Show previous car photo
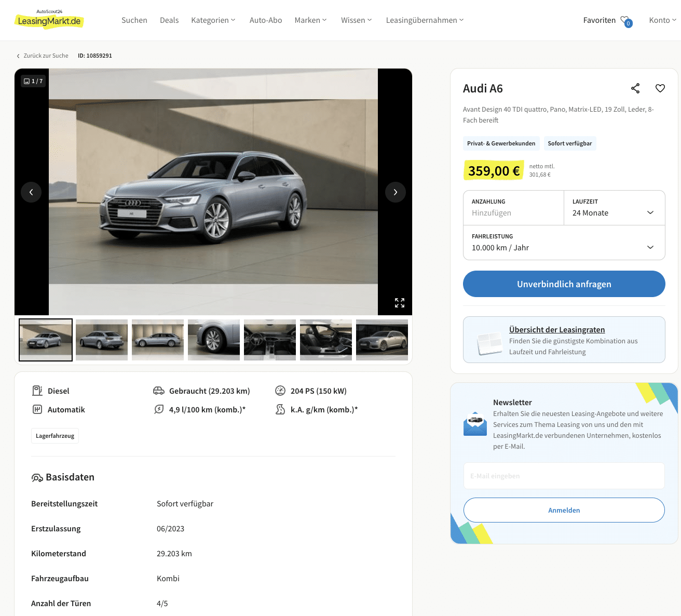Screen dimensions: 681x616 [x=31, y=192]
